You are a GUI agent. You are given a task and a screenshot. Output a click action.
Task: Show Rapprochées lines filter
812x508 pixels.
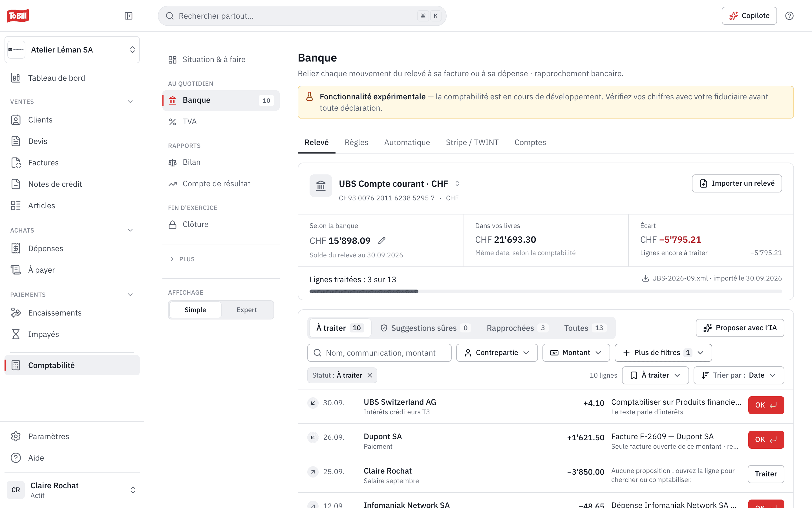click(x=517, y=328)
